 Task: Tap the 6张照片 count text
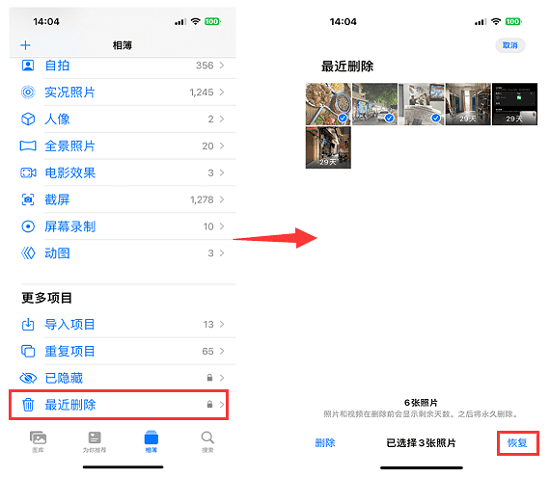(x=421, y=403)
